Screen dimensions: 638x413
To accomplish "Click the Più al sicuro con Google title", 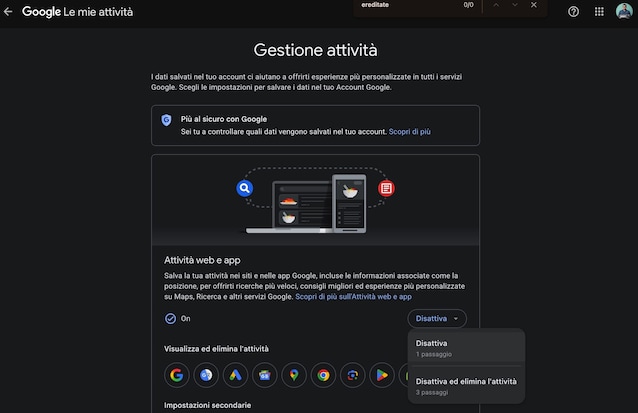I will point(224,119).
